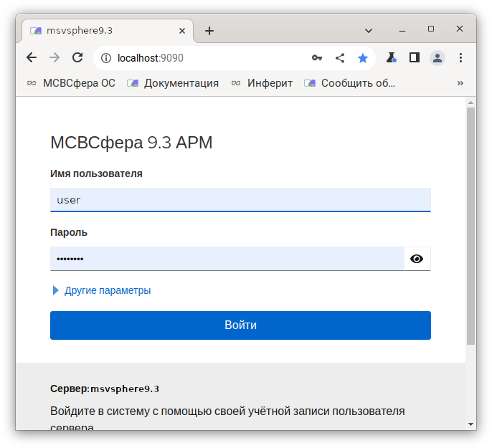Viewport: 492px width, 448px height.
Task: Open the tab search dropdown chevron
Action: pyautogui.click(x=369, y=31)
